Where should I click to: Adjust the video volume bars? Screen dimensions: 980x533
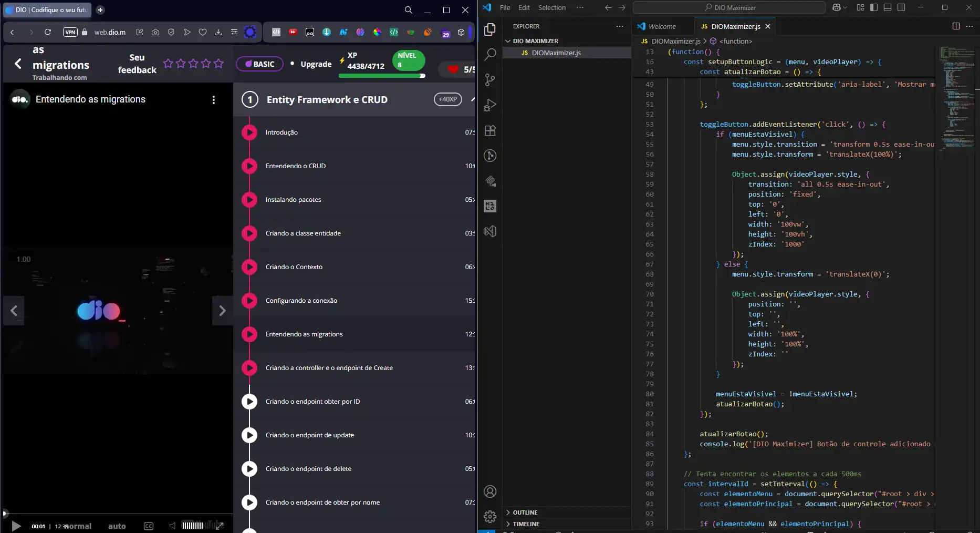point(192,525)
